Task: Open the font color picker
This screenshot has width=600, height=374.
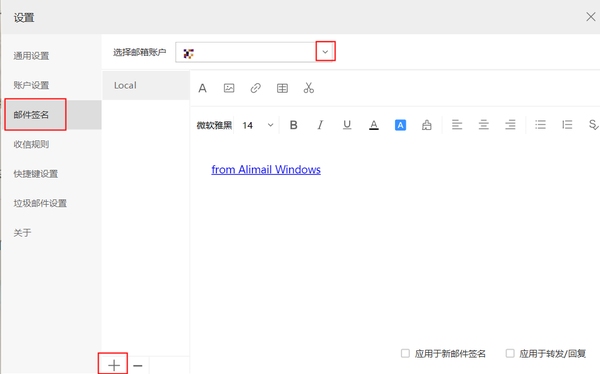Action: pos(374,125)
